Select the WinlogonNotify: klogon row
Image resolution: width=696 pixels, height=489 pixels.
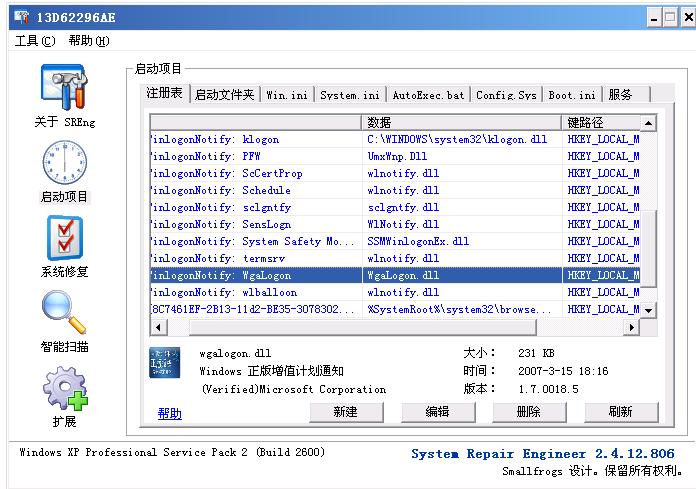pos(395,139)
